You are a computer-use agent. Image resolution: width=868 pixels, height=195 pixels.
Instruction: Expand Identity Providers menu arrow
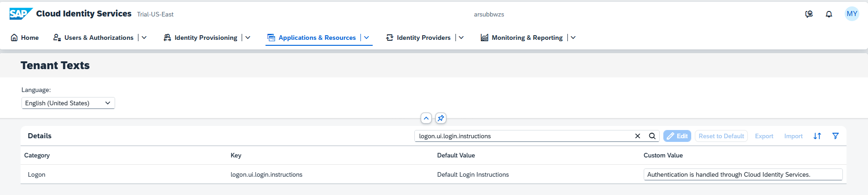tap(461, 38)
